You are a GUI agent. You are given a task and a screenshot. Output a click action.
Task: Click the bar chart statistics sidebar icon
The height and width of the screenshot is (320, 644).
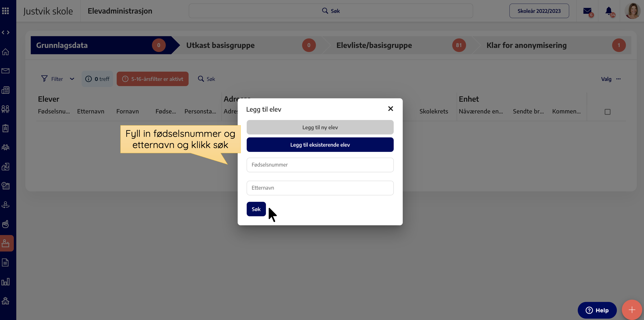[x=5, y=282]
